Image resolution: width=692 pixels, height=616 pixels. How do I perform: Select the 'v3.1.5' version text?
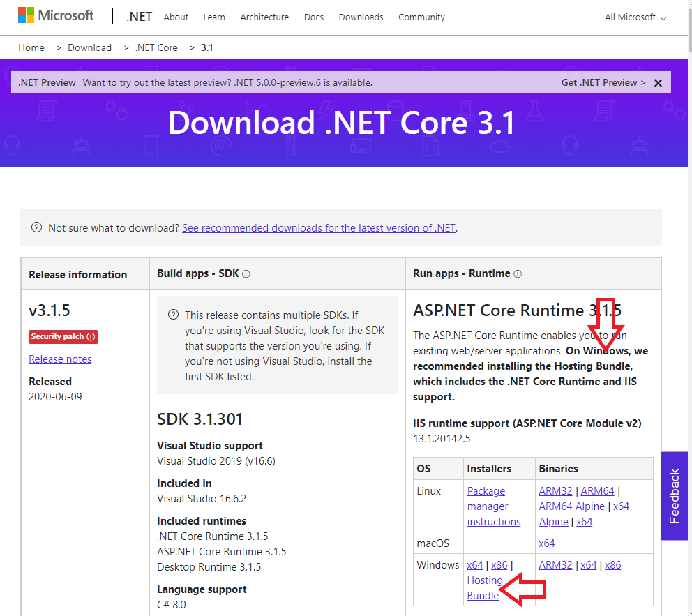click(x=50, y=310)
